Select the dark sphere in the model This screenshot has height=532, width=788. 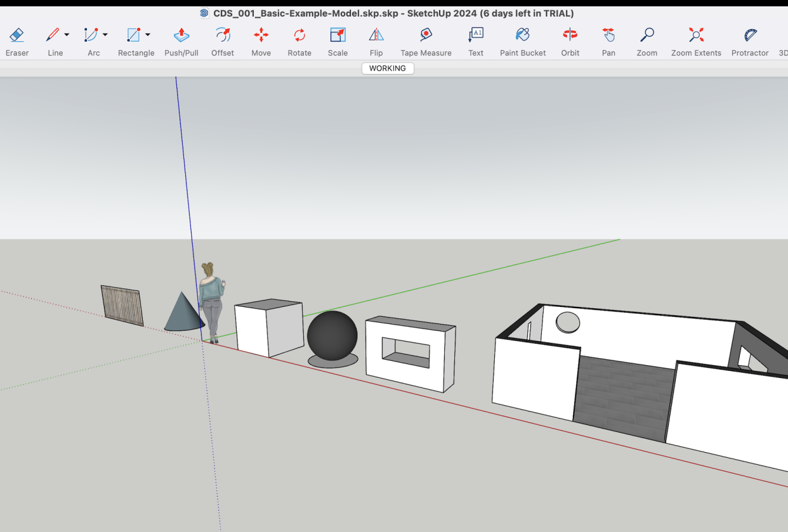(x=332, y=335)
